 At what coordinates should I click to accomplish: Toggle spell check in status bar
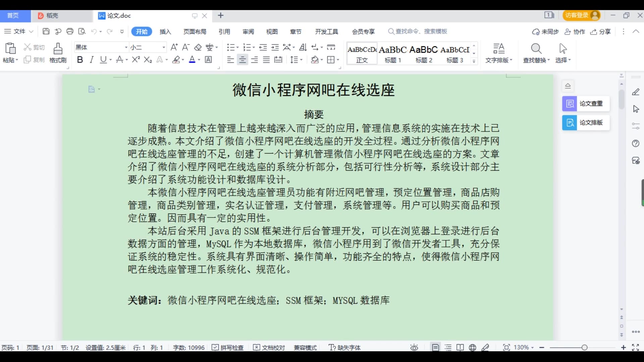(228, 348)
